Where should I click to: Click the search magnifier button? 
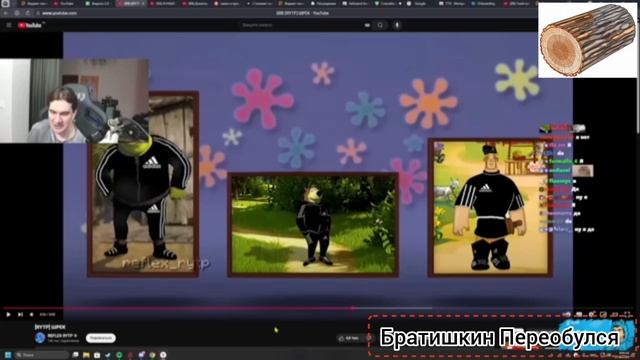coord(380,25)
